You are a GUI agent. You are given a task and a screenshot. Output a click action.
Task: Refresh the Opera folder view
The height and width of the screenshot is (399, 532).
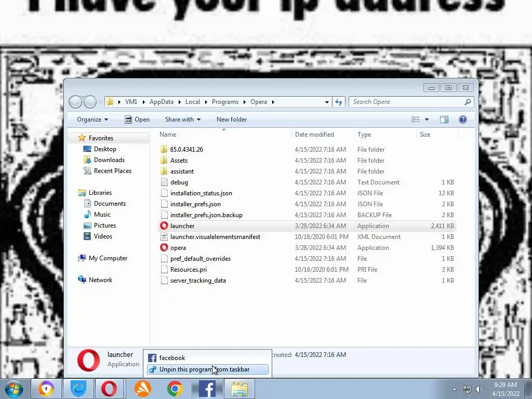(339, 102)
